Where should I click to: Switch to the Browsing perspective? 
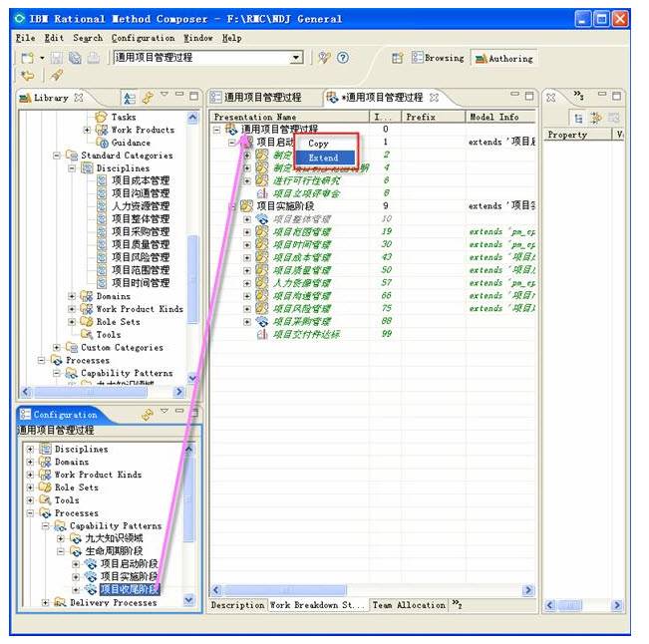437,58
